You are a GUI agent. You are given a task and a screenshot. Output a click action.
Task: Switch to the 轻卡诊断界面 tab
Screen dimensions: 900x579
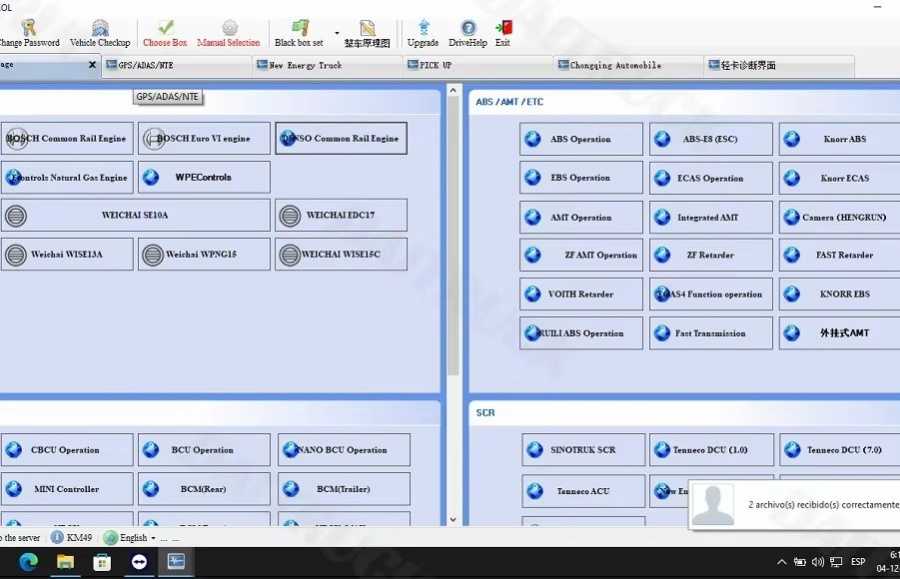779,65
